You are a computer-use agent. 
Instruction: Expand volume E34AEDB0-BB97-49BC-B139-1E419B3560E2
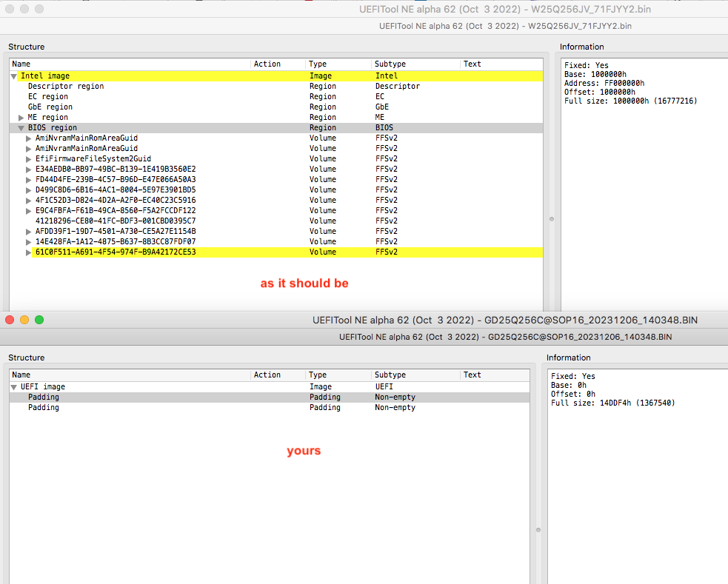[x=28, y=170]
